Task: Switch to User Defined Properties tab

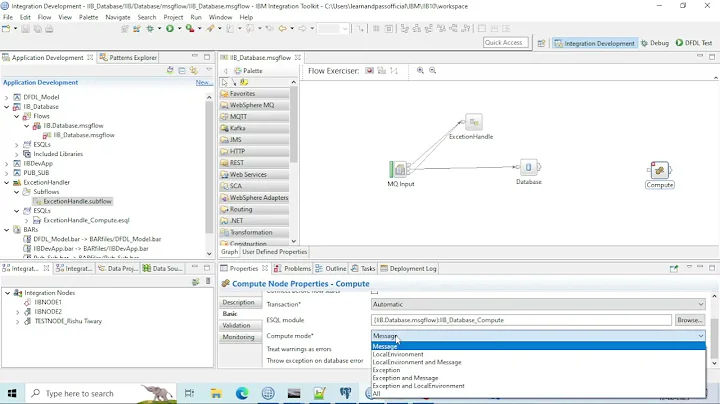Action: 275,252
